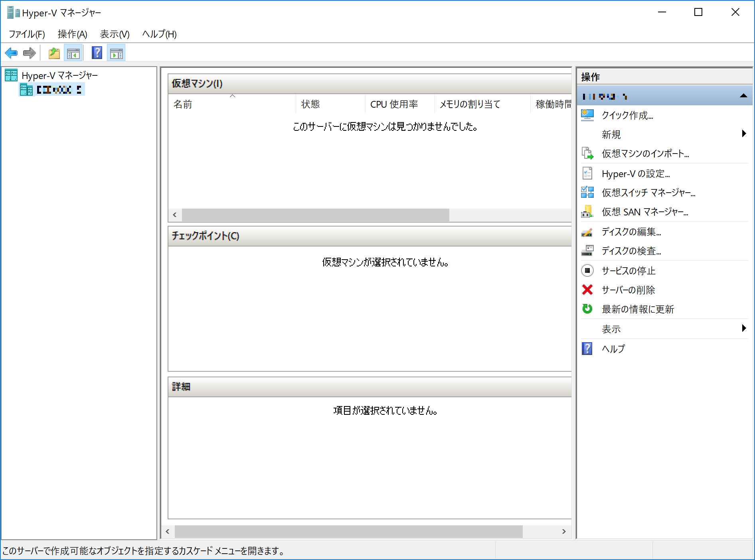Sort by 名前 column header

232,104
